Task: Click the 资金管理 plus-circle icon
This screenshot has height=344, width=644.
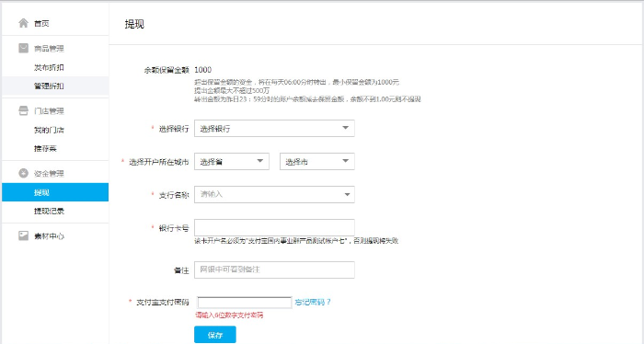Action: click(23, 173)
